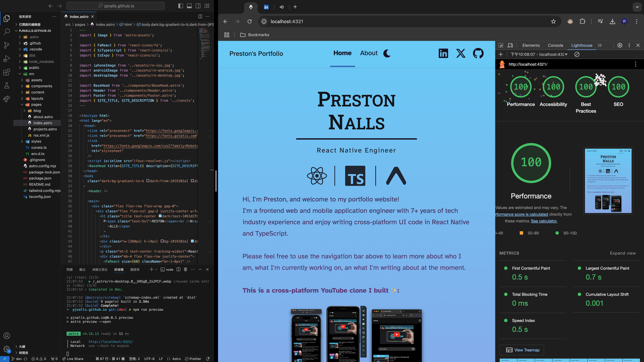644x362 pixels.
Task: Click the #19102a swatch before dark:from on line 31
Action: (x=148, y=181)
